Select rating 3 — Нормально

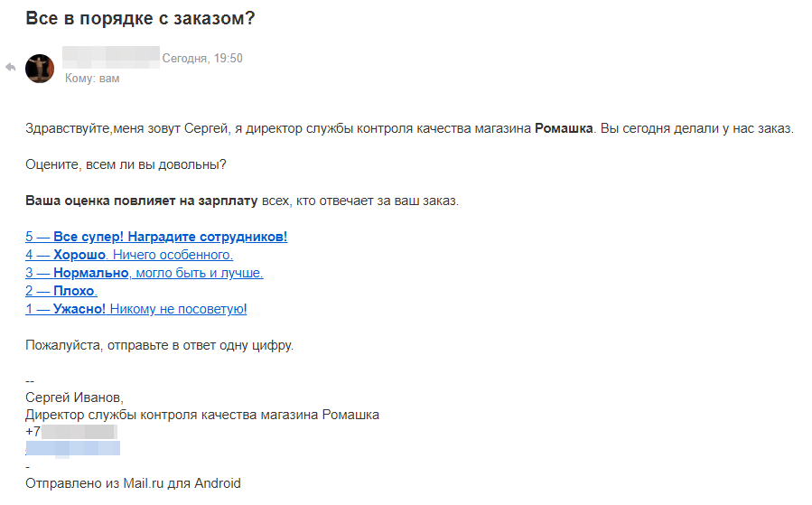click(144, 273)
